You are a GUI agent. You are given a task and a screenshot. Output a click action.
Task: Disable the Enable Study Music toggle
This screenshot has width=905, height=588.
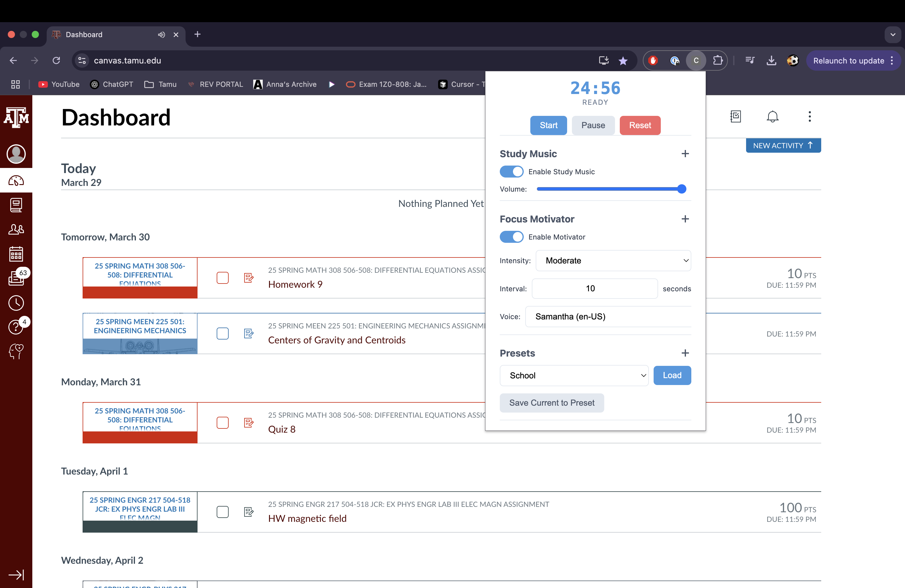[x=511, y=172]
